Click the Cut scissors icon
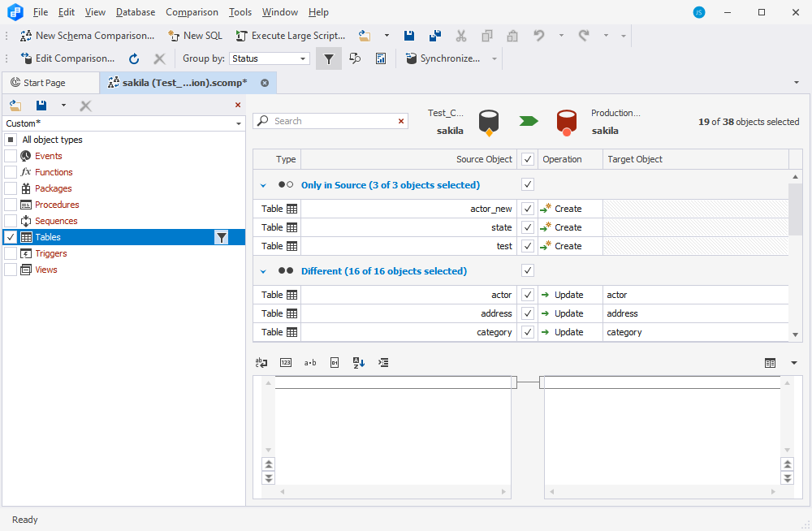812x531 pixels. coord(461,36)
